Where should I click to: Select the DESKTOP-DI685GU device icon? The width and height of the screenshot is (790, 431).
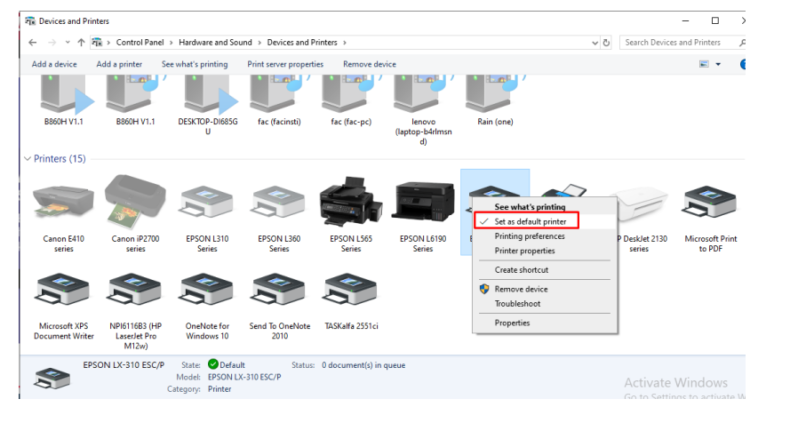tap(207, 100)
